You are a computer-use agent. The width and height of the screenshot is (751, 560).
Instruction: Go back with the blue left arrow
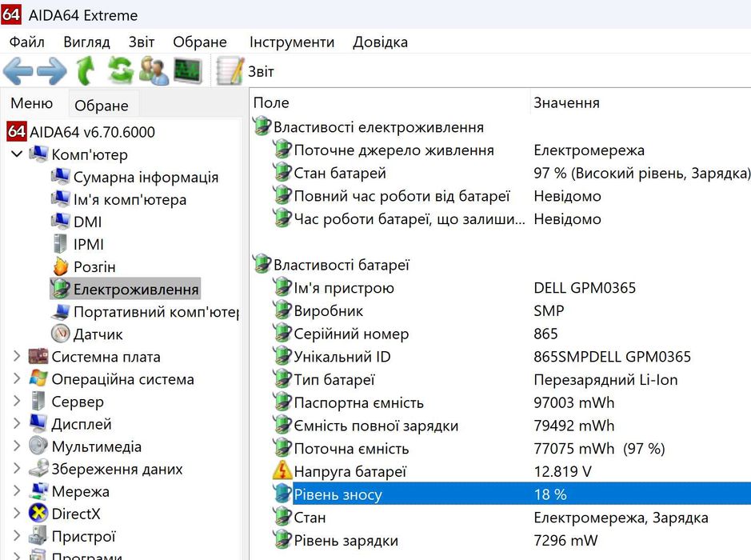(18, 71)
